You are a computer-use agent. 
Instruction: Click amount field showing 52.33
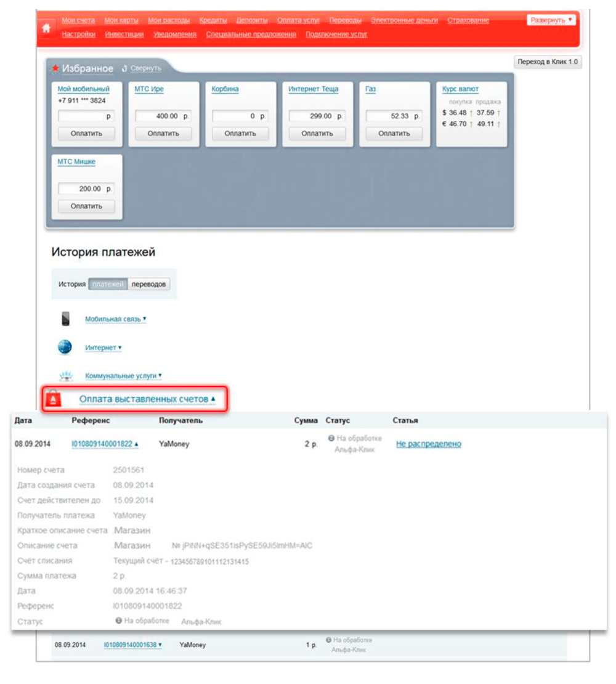point(394,116)
